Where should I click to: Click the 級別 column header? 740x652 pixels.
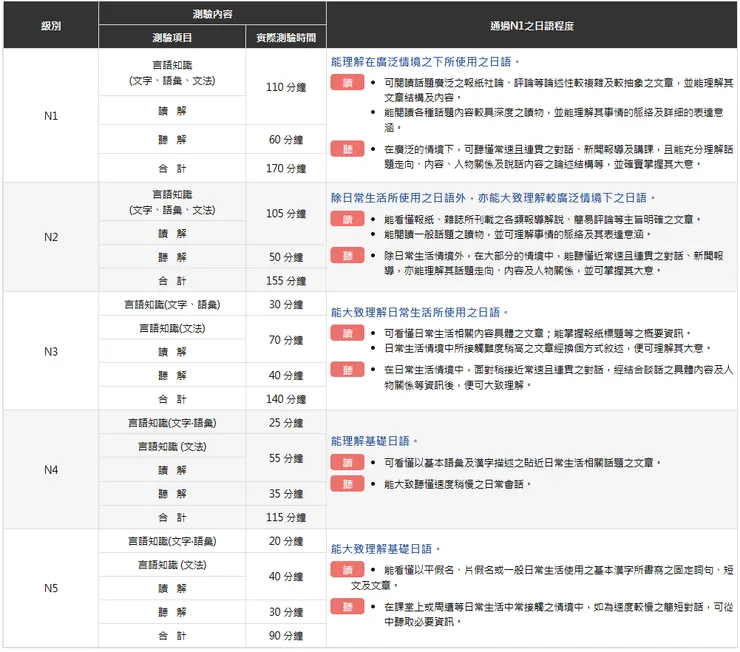point(51,25)
